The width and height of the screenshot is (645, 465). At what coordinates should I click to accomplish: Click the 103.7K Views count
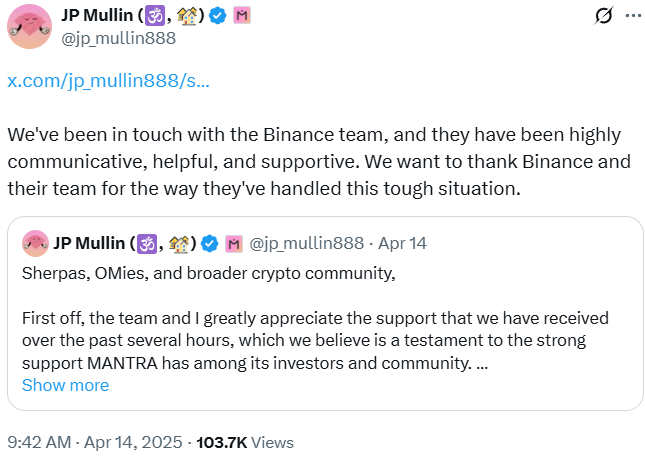[245, 441]
